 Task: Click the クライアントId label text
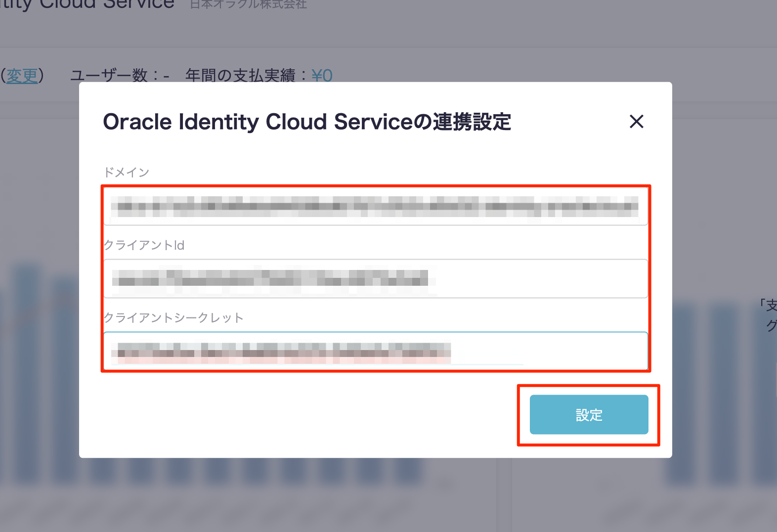coord(144,245)
